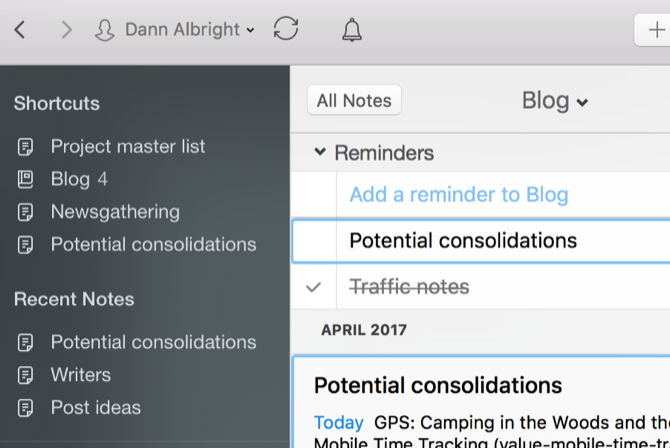
Task: Uncheck the completed Traffic notes reminder
Action: pyautogui.click(x=314, y=288)
